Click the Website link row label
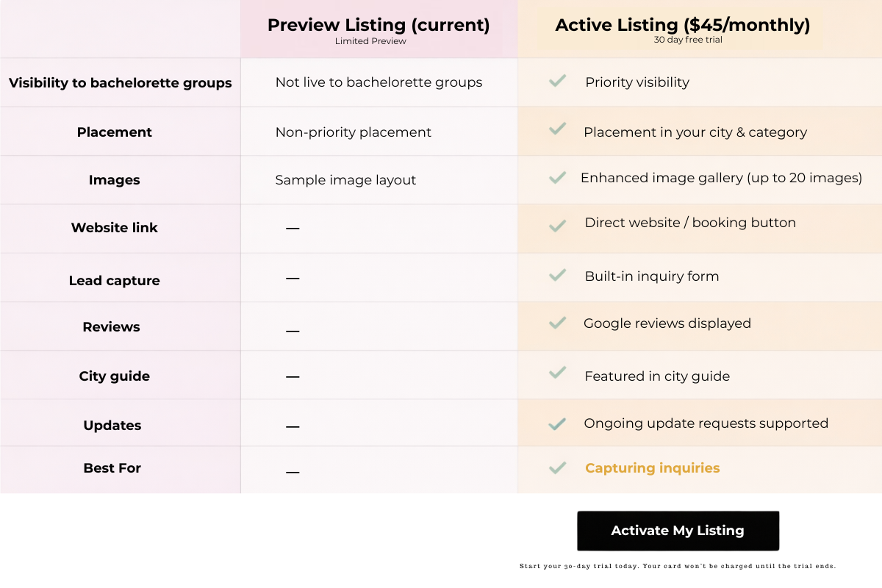Image resolution: width=882 pixels, height=588 pixels. [x=115, y=228]
